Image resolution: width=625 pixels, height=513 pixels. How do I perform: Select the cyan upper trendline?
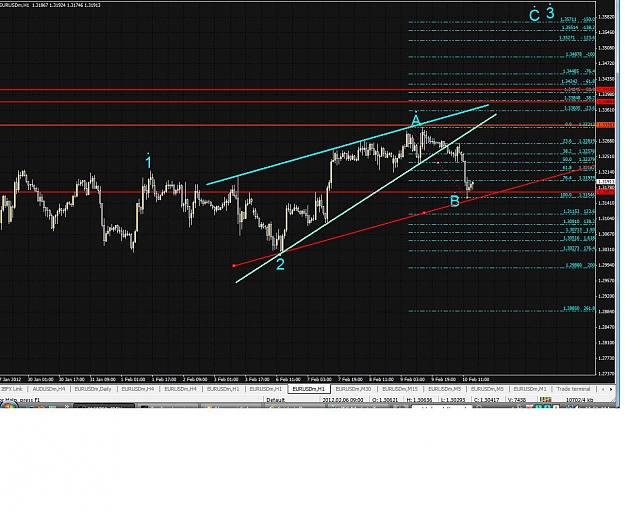pos(347,145)
